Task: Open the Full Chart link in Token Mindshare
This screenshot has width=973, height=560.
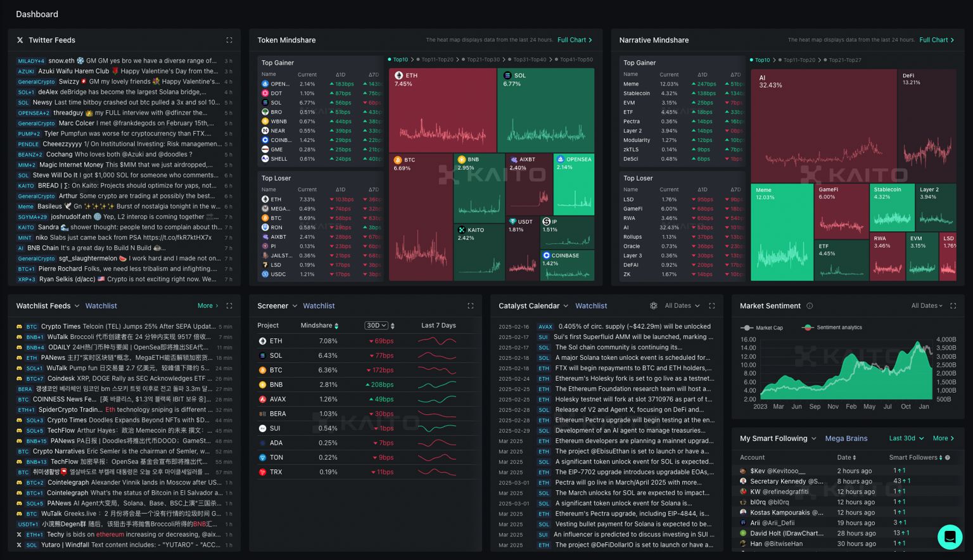Action: (x=575, y=40)
